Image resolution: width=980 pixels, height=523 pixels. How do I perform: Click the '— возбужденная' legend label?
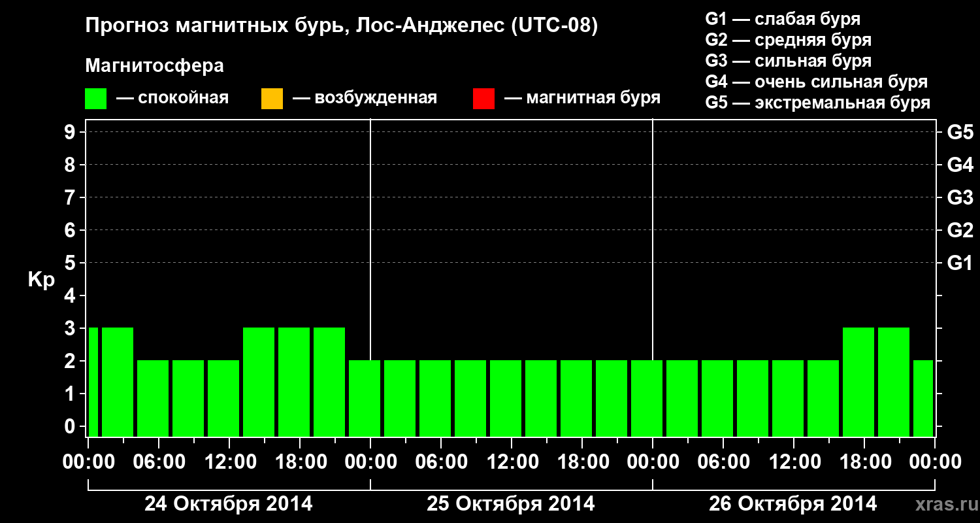click(365, 98)
